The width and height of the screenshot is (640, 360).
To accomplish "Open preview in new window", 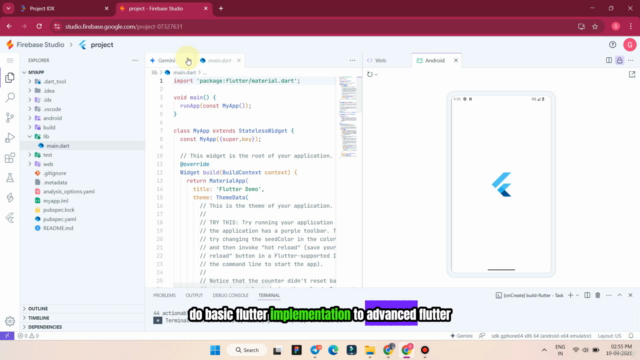I will pyautogui.click(x=632, y=74).
